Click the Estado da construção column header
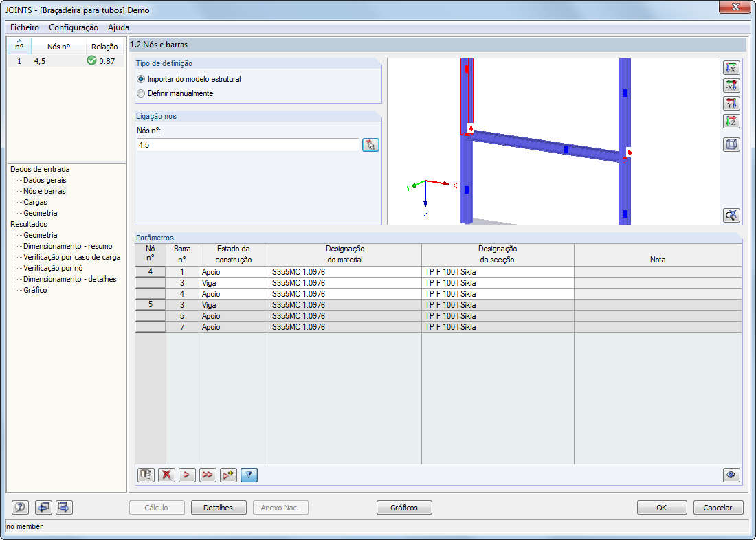 pos(234,255)
